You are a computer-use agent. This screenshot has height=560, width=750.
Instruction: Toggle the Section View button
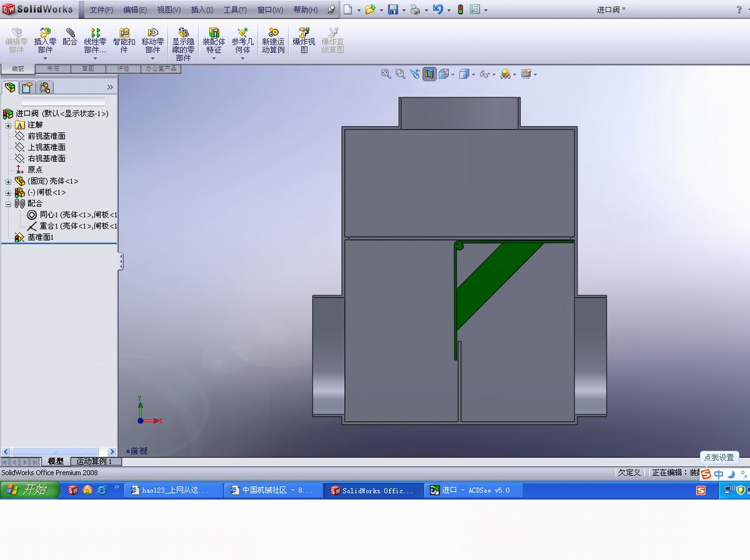coord(429,74)
